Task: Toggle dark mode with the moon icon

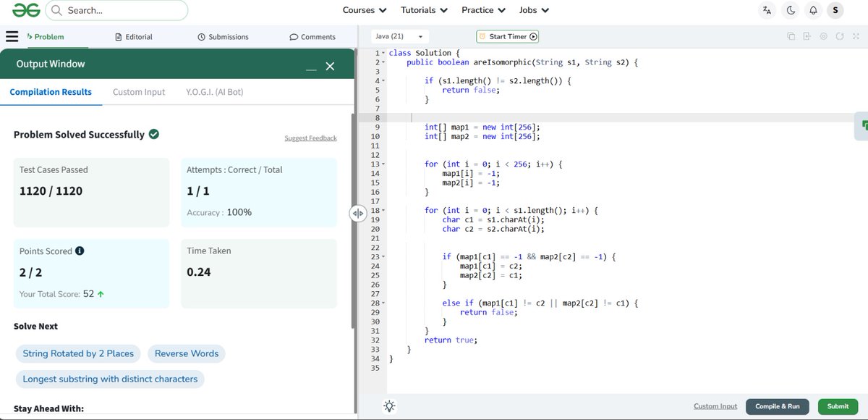Action: pyautogui.click(x=791, y=9)
